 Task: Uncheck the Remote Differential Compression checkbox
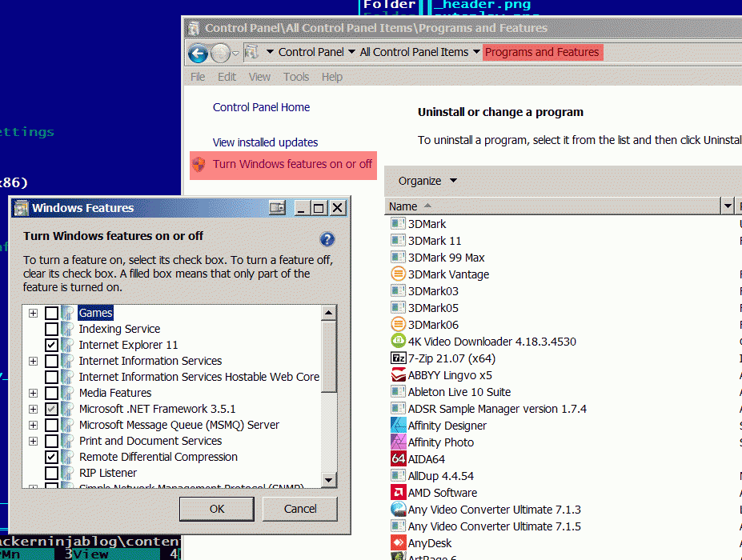point(51,457)
